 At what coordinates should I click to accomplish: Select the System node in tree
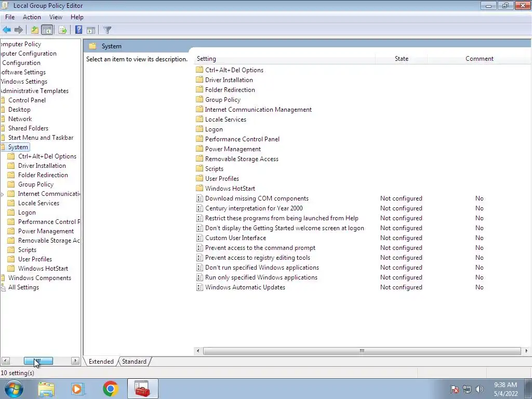[18, 147]
